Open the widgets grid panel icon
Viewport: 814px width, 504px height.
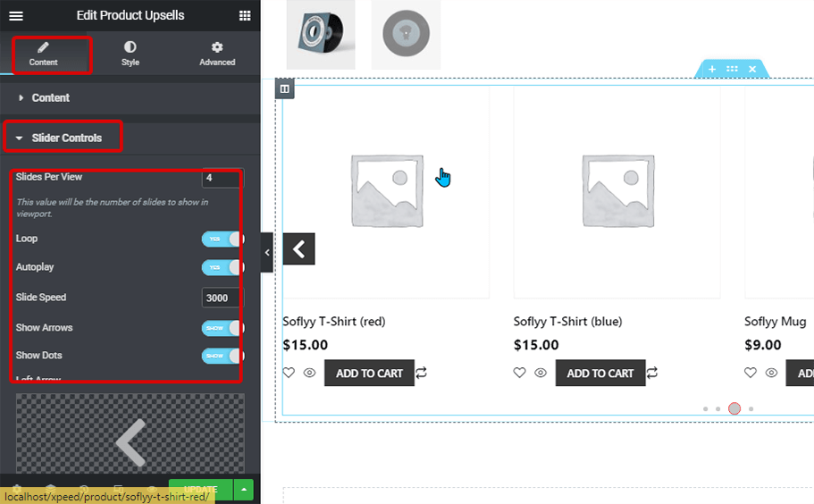tap(245, 15)
